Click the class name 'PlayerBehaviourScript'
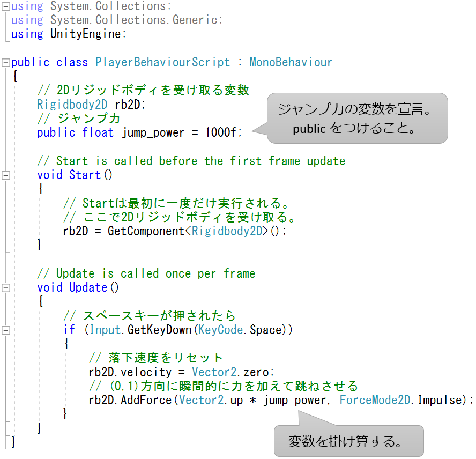This screenshot has height=459, width=476. pyautogui.click(x=162, y=62)
